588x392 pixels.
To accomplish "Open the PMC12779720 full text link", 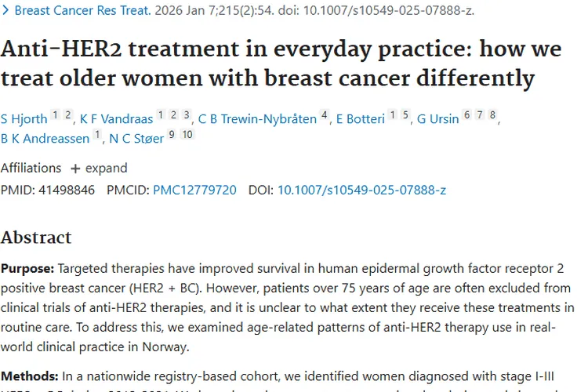I will (x=194, y=190).
